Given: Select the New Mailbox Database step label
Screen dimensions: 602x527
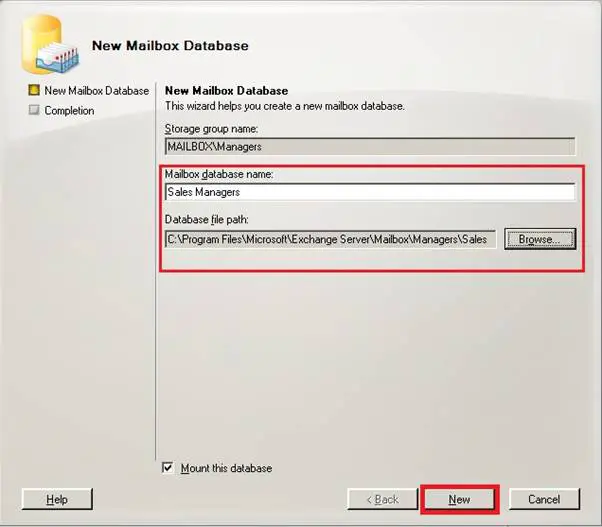Looking at the screenshot, I should click(x=97, y=91).
